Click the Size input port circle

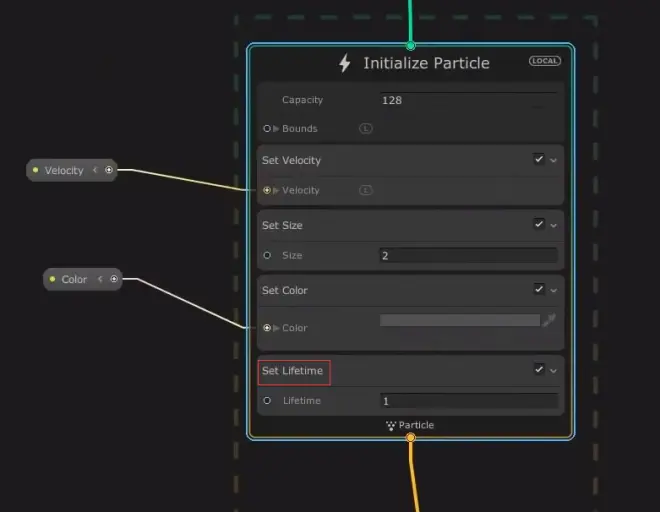267,255
